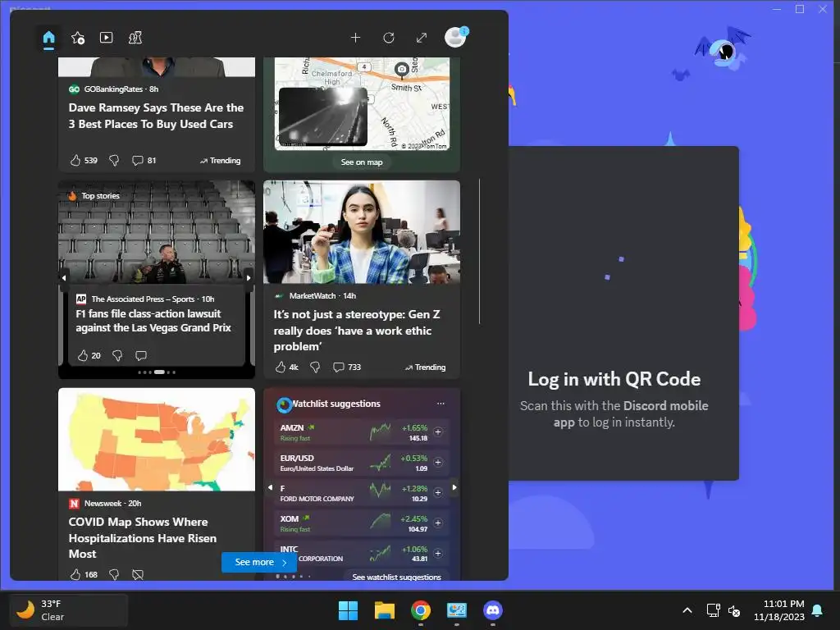Show hidden system tray icons
Viewport: 840px width, 630px height.
point(687,610)
